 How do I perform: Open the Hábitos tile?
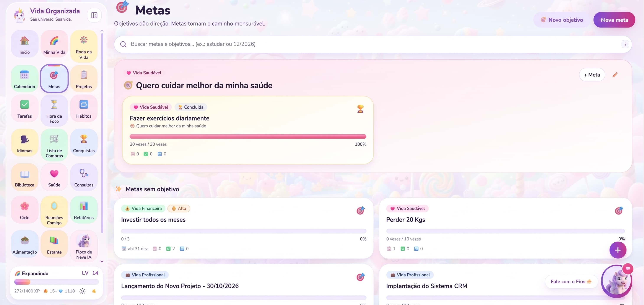(x=84, y=108)
